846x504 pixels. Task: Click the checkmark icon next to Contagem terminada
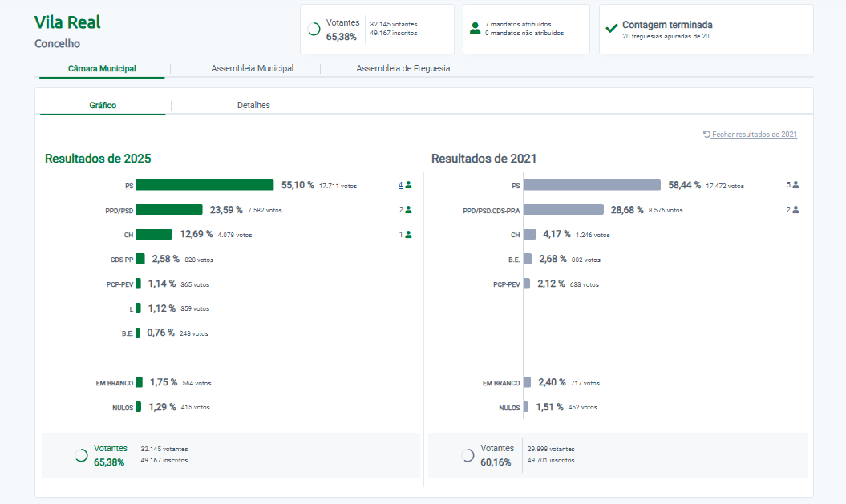tap(612, 29)
